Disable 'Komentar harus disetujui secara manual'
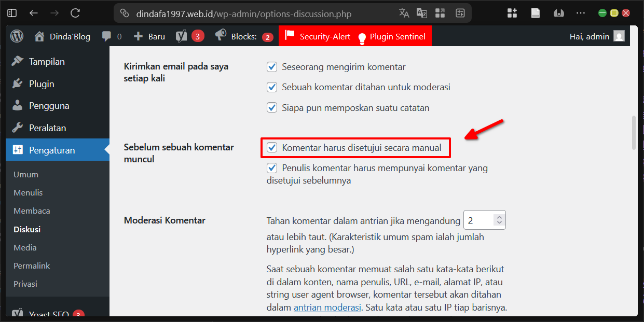Viewport: 644px width, 322px height. (x=272, y=147)
